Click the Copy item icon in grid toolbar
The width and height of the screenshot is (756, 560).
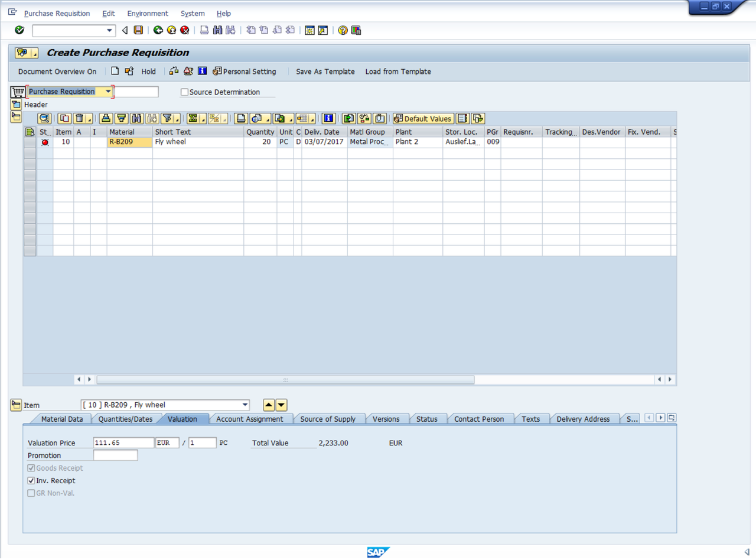(64, 118)
